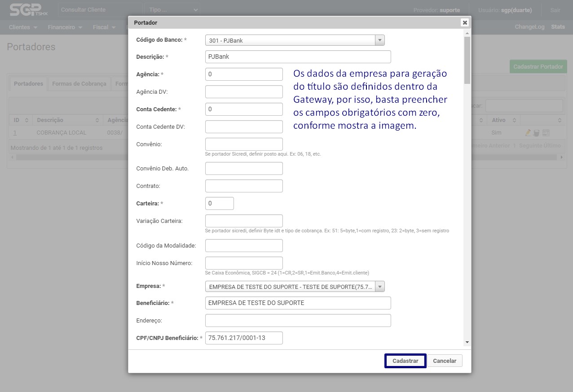The image size is (573, 392).
Task: Click the rightmost details icon in row
Action: [546, 133]
